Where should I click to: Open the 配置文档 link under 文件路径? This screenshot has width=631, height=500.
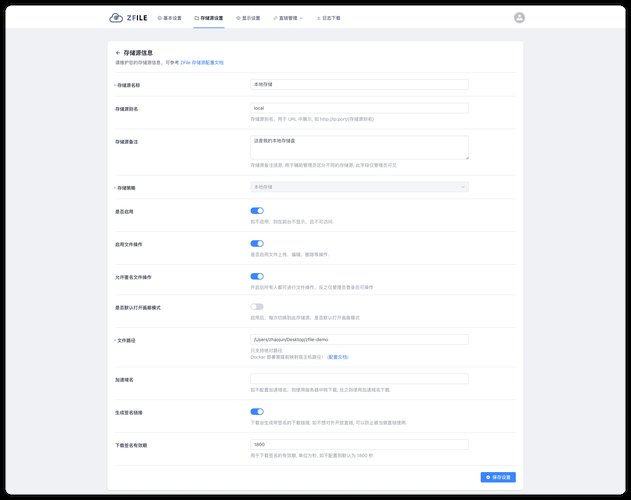tap(337, 357)
